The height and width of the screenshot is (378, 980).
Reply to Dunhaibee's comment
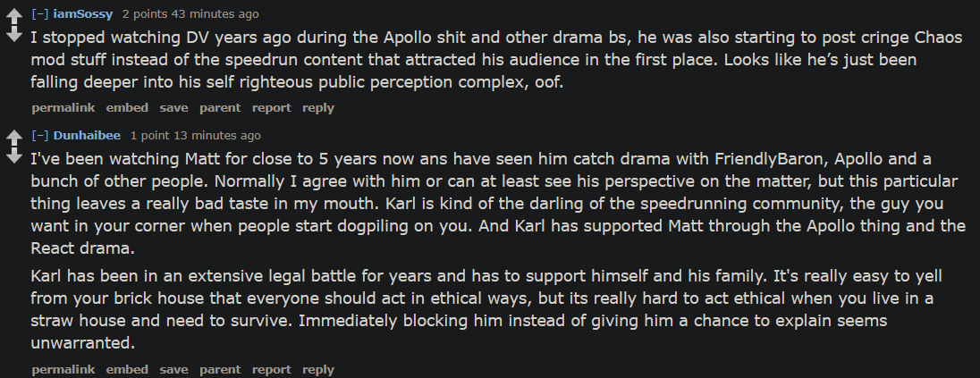point(318,369)
